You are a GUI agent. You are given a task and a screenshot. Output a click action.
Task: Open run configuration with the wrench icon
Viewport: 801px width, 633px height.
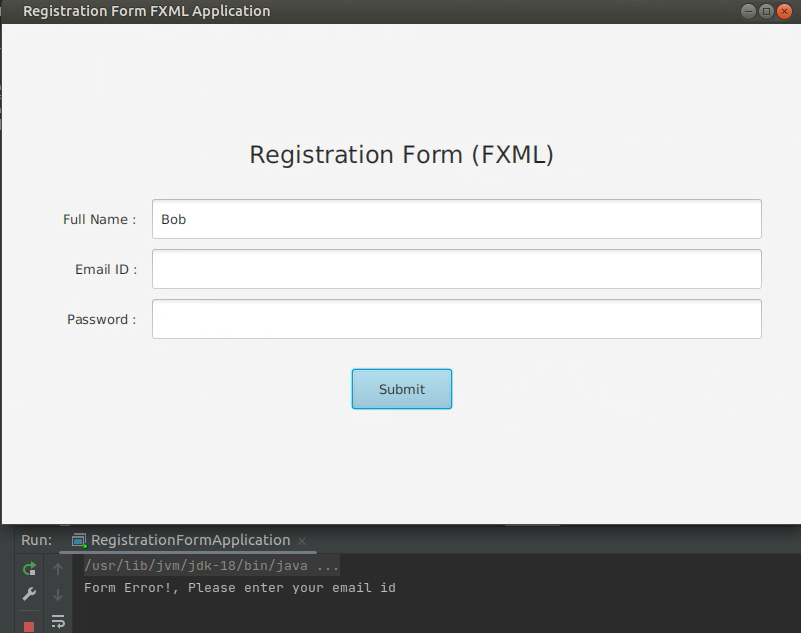point(29,593)
